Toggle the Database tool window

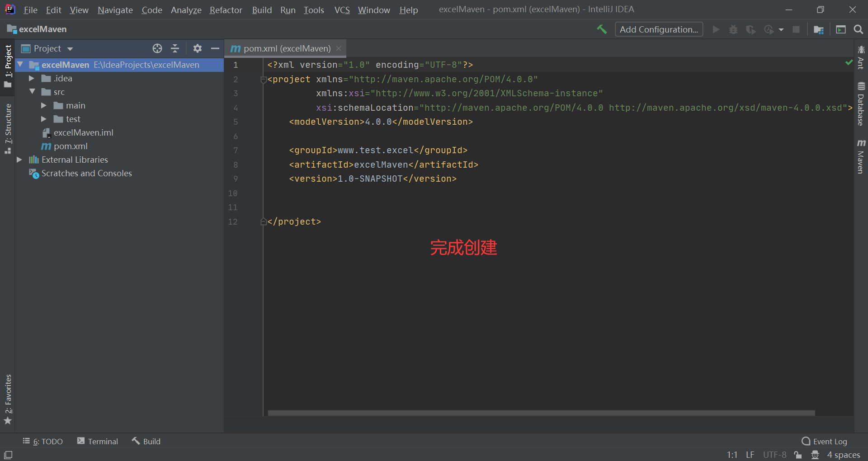tap(861, 104)
